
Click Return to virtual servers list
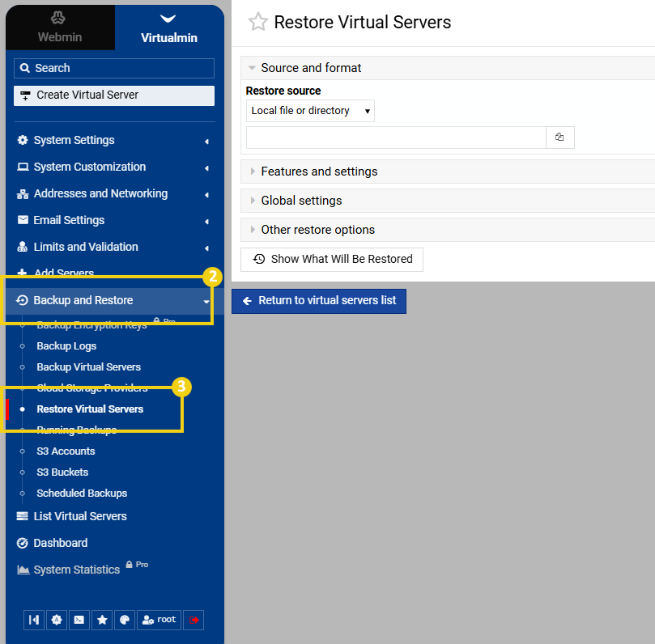click(318, 301)
